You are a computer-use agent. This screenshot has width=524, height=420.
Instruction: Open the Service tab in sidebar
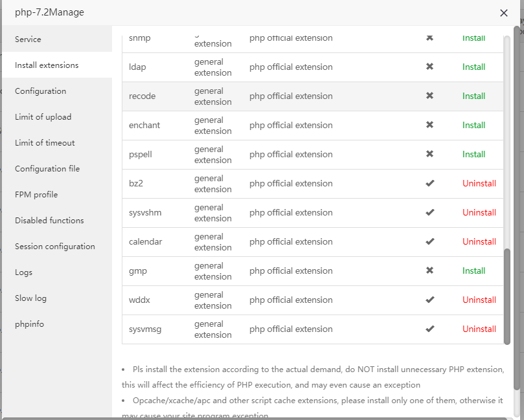[x=28, y=39]
